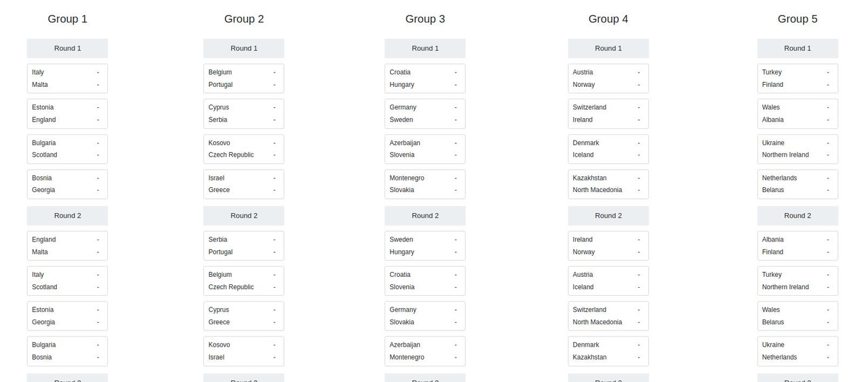Select the Azerbaijan vs Montenegro match
Viewport: 868px width, 382px height.
[425, 351]
